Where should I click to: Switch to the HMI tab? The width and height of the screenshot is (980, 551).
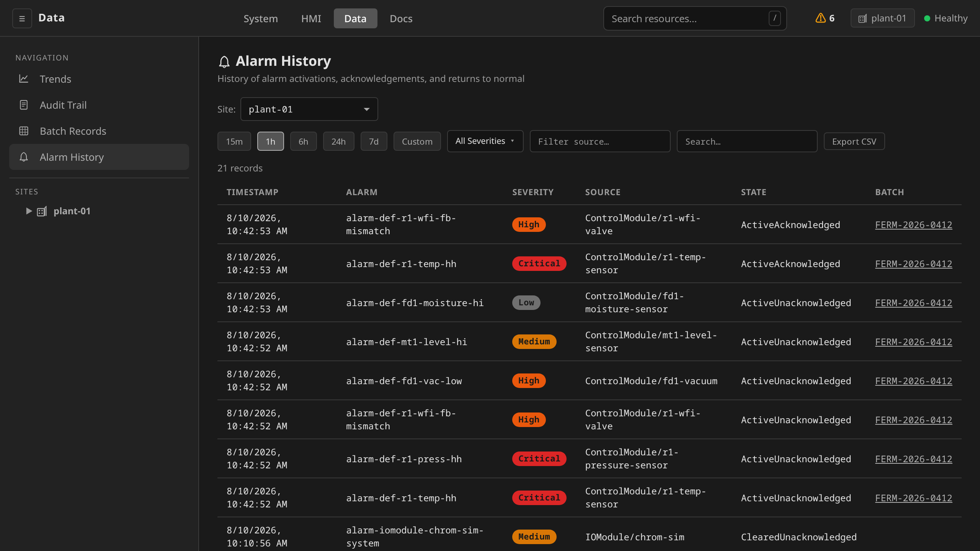pos(311,18)
